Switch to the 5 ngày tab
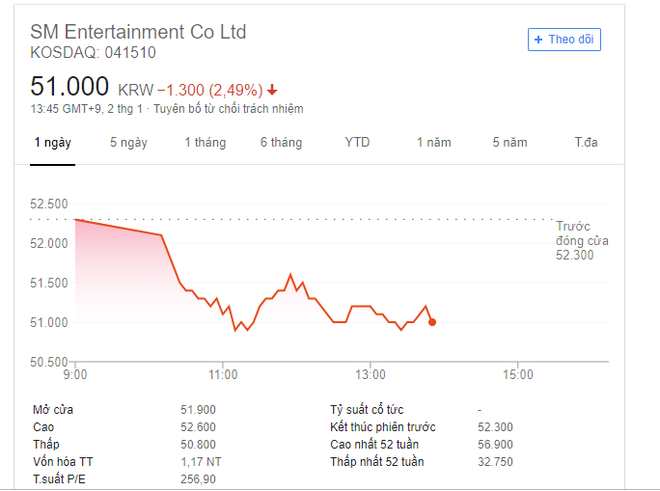Viewport: 660px width, 491px height. coord(129,142)
